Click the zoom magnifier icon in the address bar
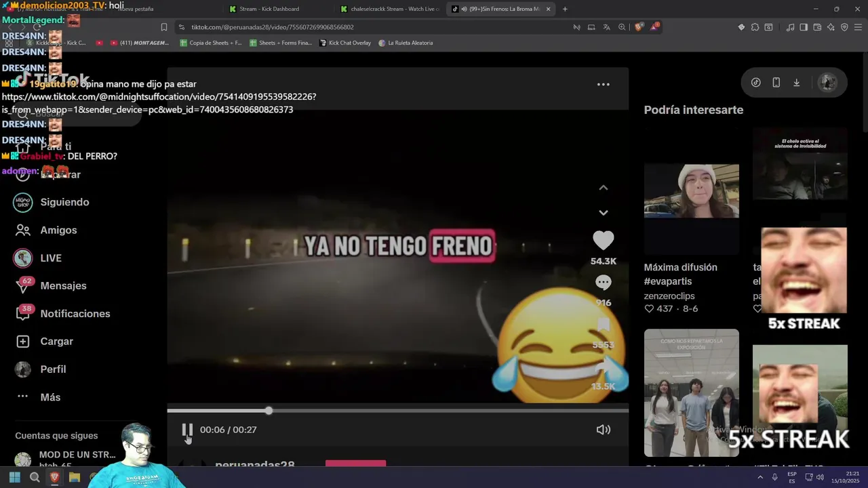 coord(622,27)
